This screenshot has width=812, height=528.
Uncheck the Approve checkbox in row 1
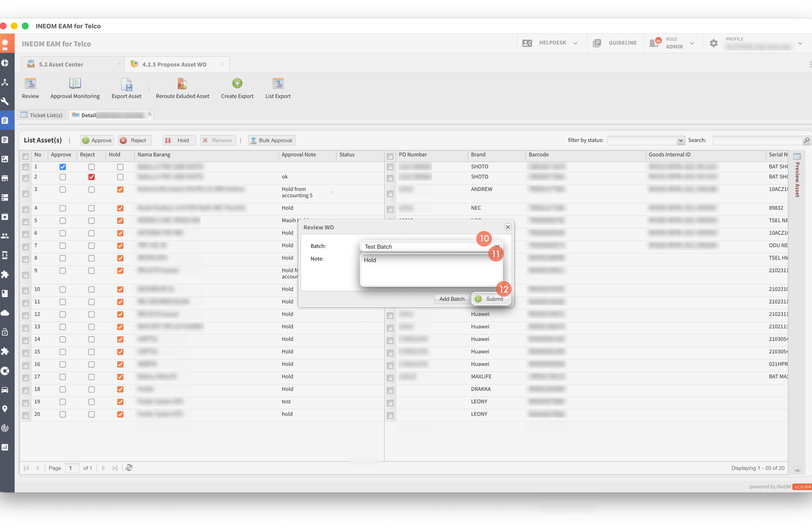62,167
